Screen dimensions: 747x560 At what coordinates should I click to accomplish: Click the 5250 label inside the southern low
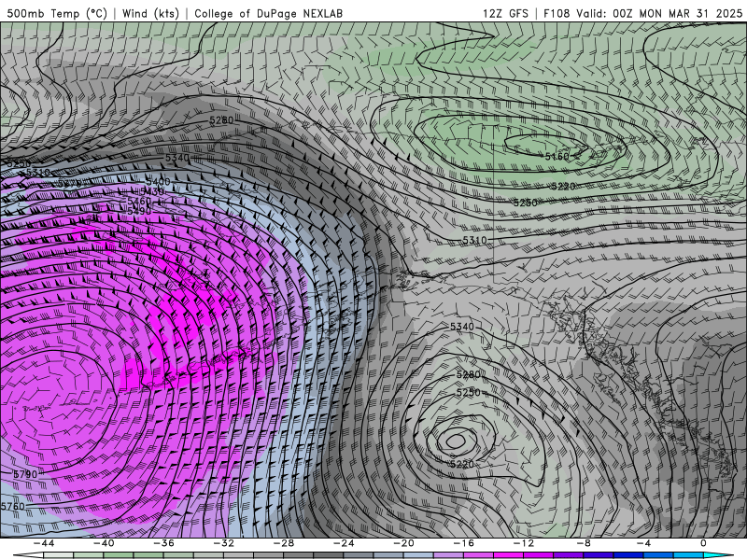(x=469, y=392)
